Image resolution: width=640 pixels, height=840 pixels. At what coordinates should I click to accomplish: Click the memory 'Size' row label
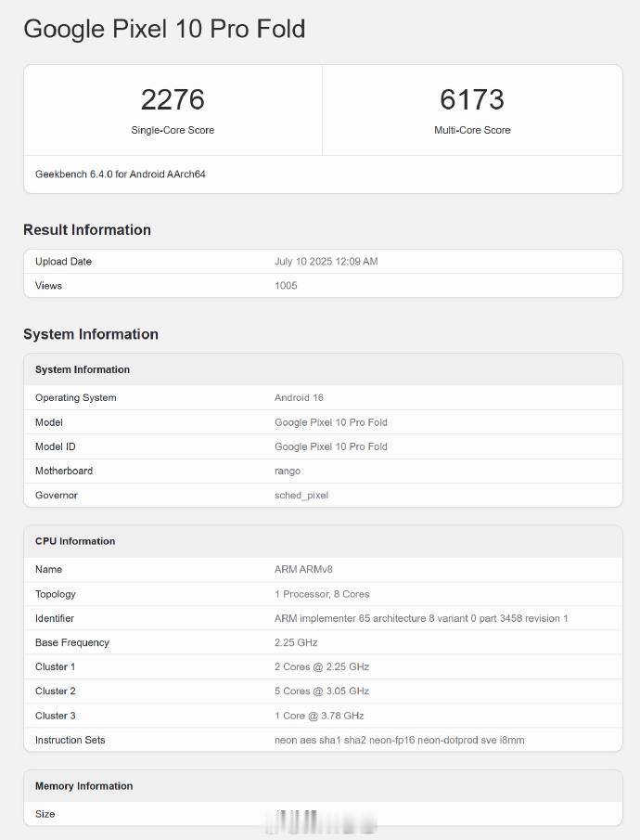(x=45, y=814)
